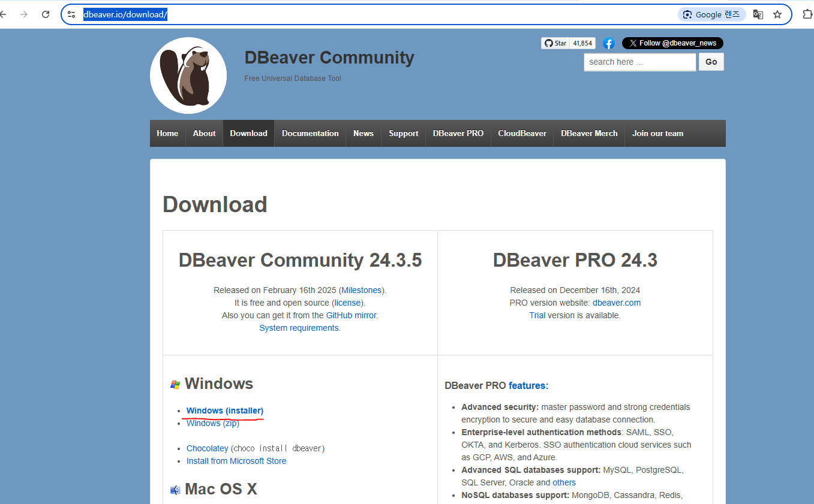This screenshot has height=504, width=814.
Task: Click the 'choco install dbeaver' command text
Action: click(278, 448)
